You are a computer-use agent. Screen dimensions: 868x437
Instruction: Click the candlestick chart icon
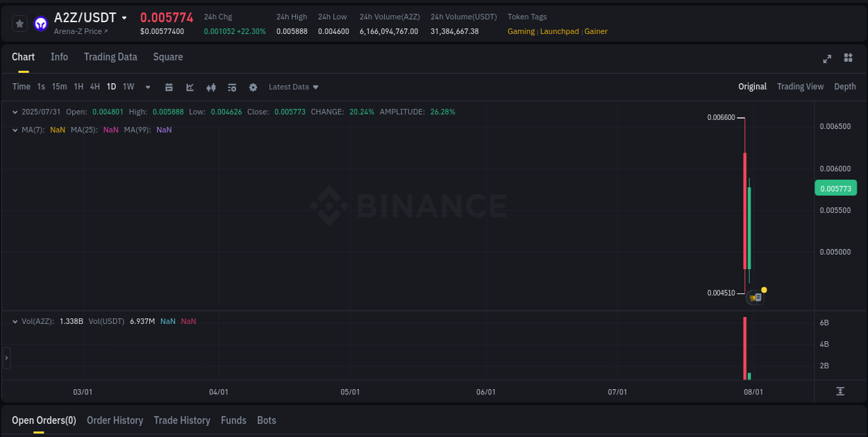(211, 87)
